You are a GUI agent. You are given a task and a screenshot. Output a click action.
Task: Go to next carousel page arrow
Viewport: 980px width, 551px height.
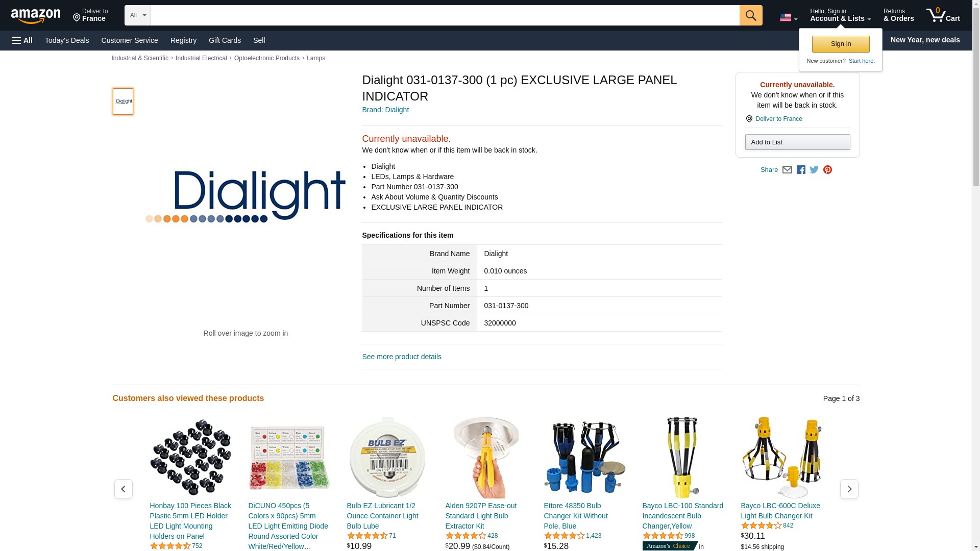(849, 489)
